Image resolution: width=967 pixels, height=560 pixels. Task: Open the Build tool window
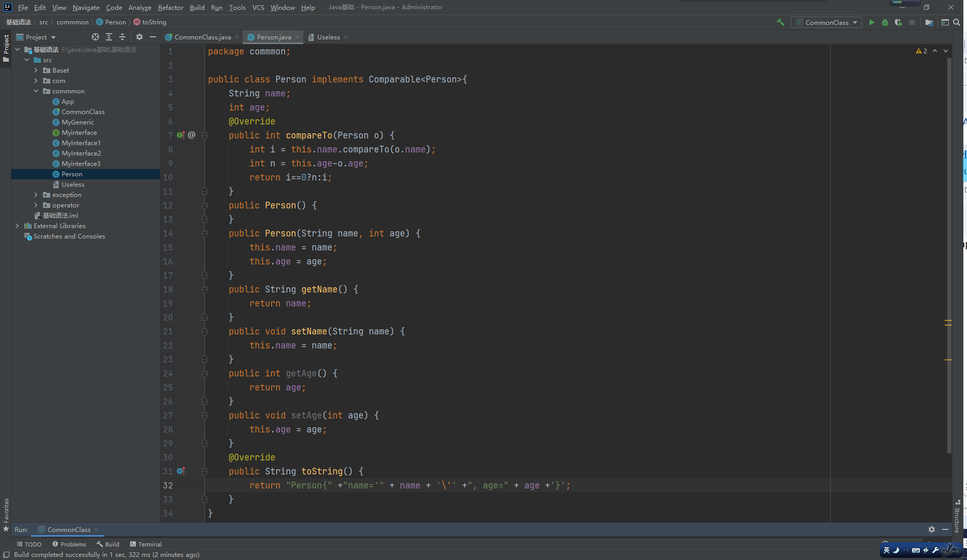click(x=108, y=544)
